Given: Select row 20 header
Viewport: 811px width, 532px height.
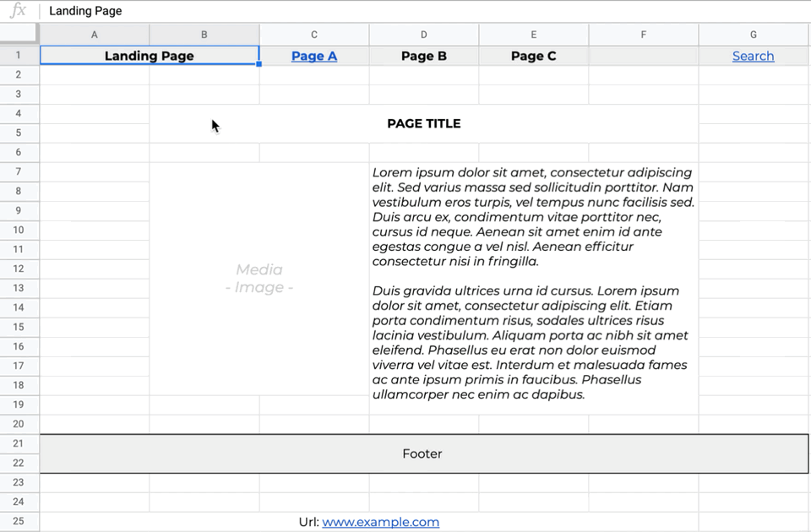Looking at the screenshot, I should (19, 424).
